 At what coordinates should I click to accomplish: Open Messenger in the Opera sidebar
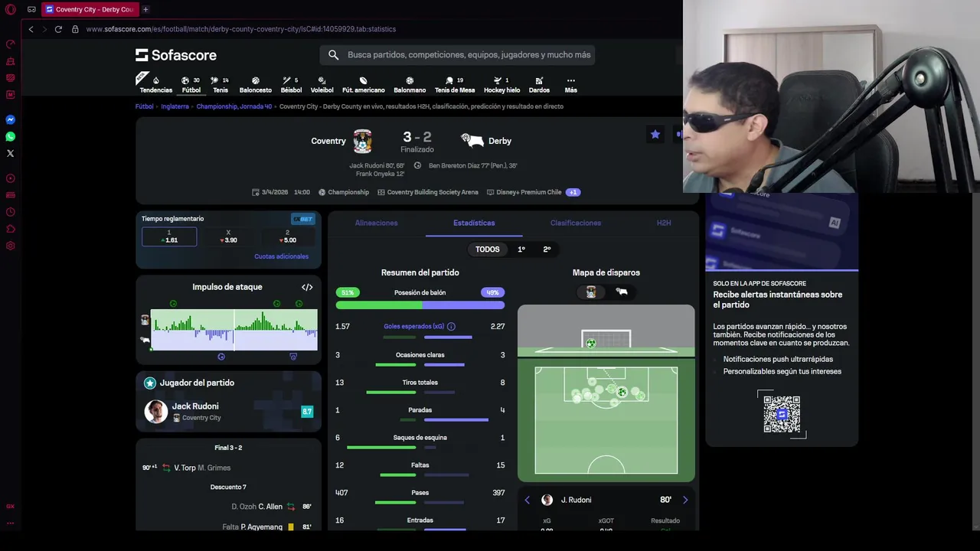pyautogui.click(x=10, y=120)
